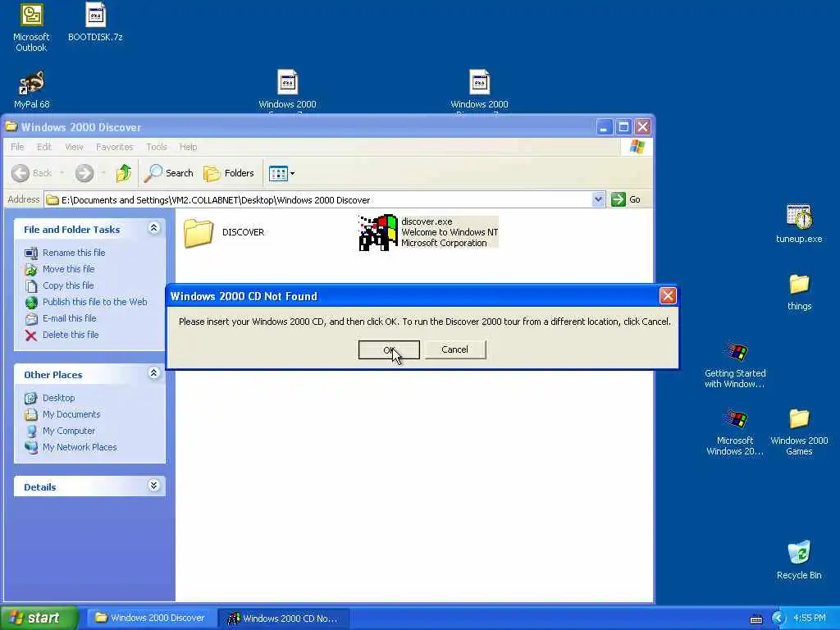This screenshot has height=630, width=840.
Task: Show hidden tray icons arrow
Action: coord(778,619)
